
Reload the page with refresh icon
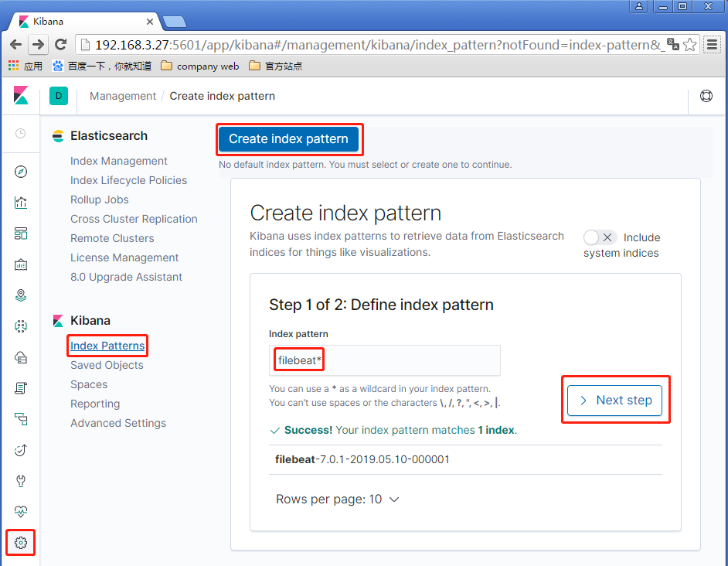tap(60, 45)
